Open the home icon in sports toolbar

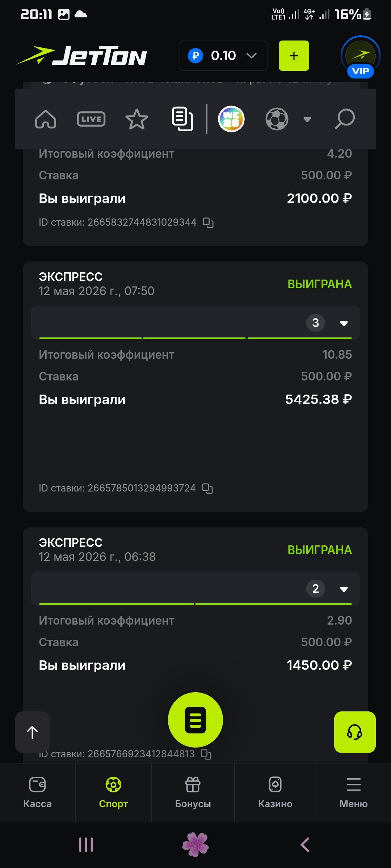point(46,119)
